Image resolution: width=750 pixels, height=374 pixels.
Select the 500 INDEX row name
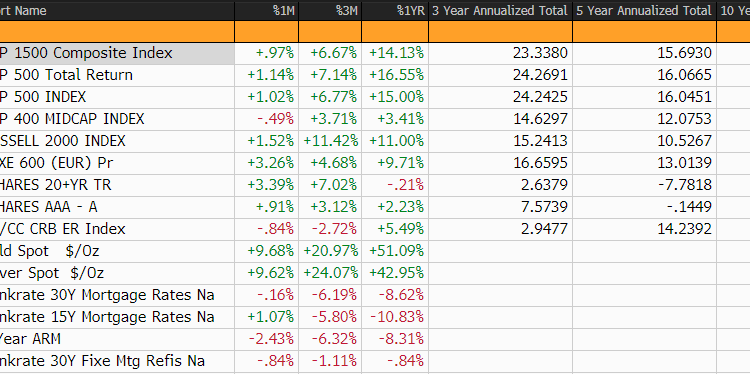(117, 97)
